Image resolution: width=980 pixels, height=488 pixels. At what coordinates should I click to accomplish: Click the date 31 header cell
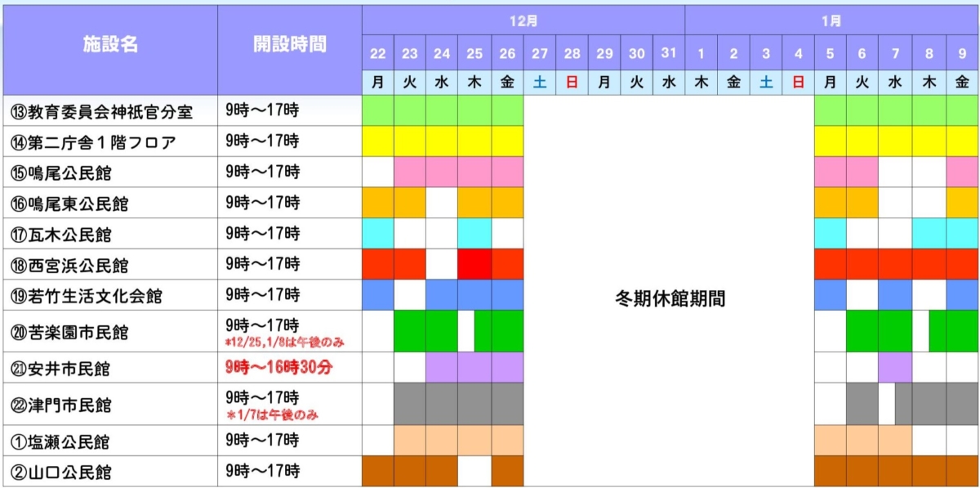click(669, 54)
